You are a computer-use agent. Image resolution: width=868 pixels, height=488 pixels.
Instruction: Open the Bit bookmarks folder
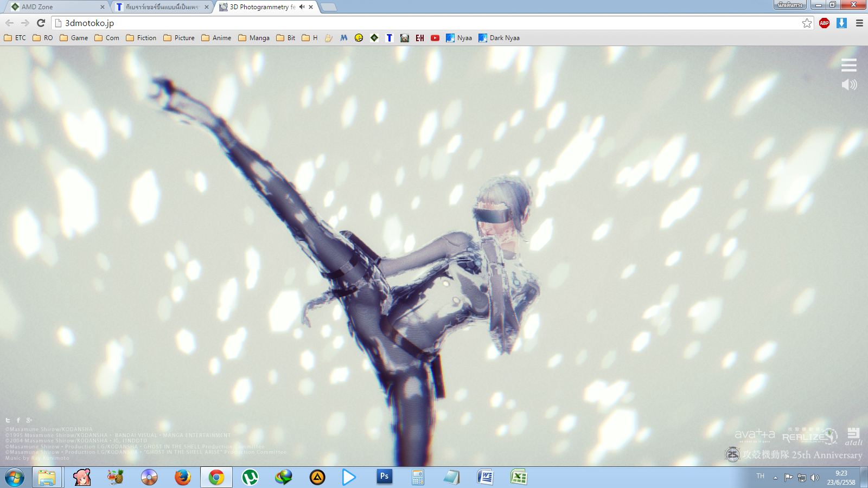tap(286, 38)
